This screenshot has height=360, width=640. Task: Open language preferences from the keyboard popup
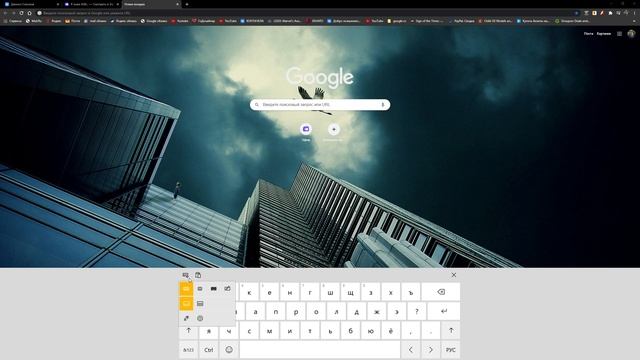(x=186, y=318)
